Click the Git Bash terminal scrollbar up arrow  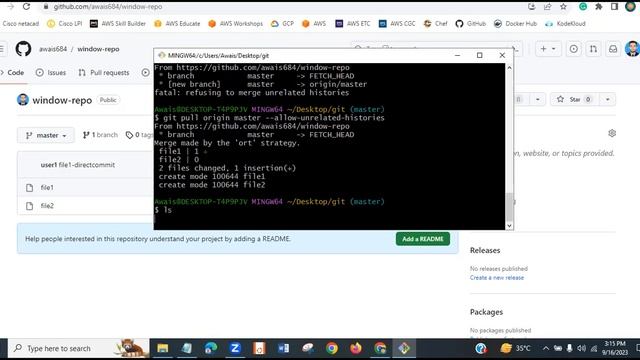(x=509, y=68)
